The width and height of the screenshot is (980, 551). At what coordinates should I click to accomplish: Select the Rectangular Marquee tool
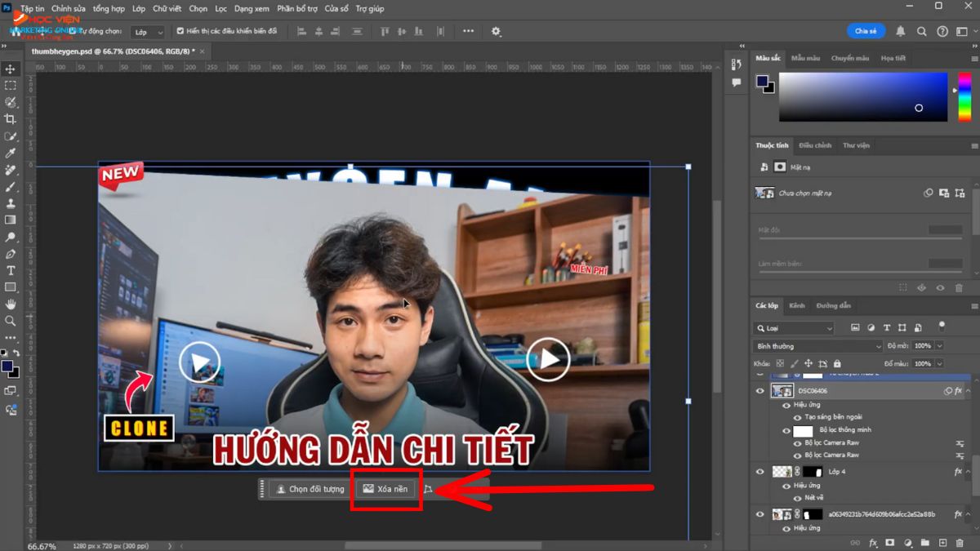(x=11, y=86)
